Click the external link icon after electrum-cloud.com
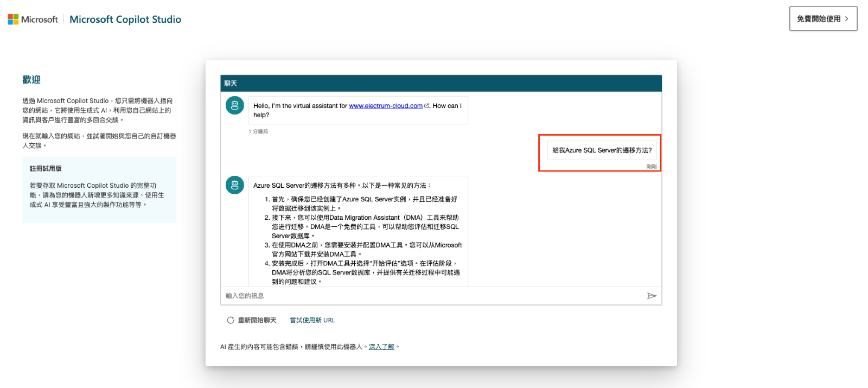 [x=426, y=106]
